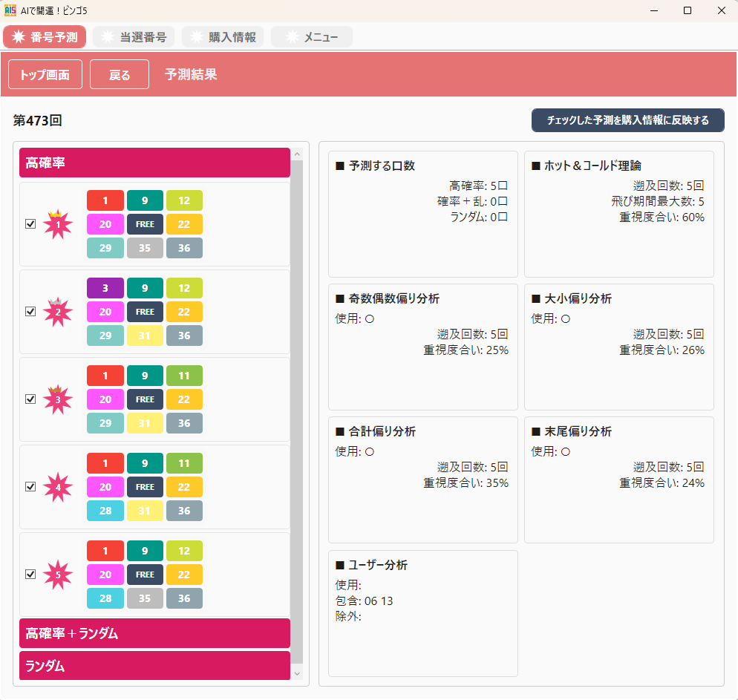Click gray 35 tile in prediction 1
The image size is (738, 700).
point(145,248)
